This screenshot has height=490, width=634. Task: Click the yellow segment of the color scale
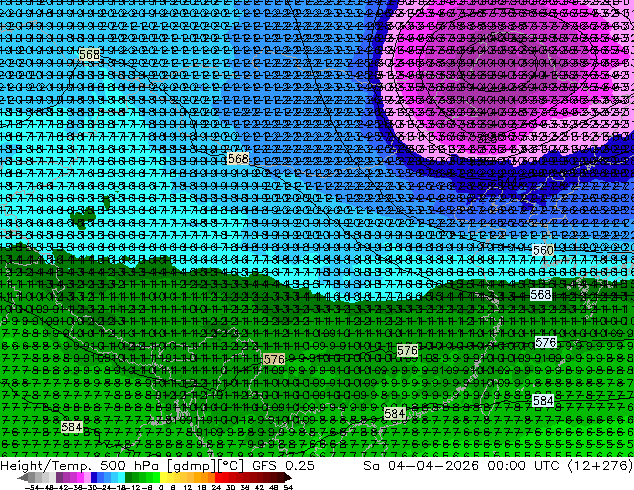pos(163,478)
